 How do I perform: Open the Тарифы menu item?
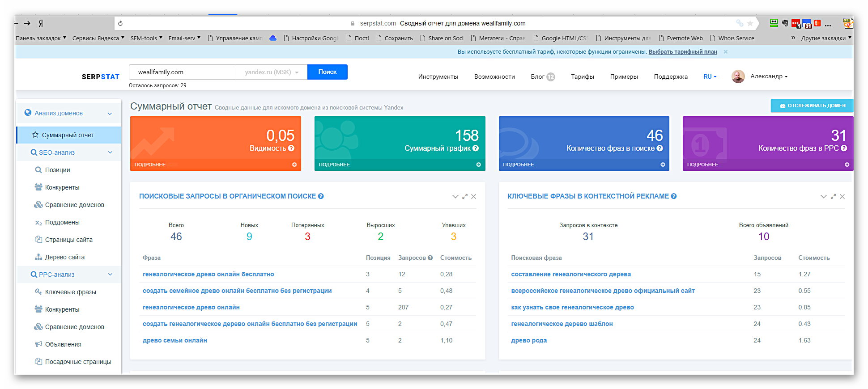click(582, 76)
